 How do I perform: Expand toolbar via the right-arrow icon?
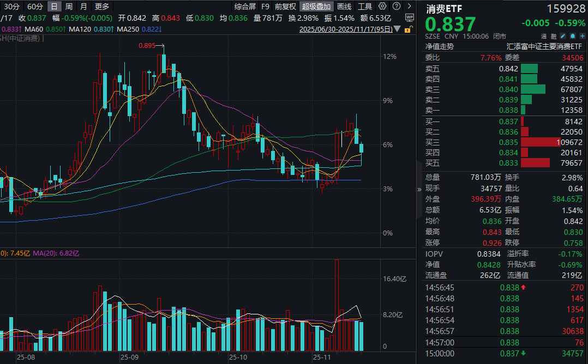tap(409, 7)
